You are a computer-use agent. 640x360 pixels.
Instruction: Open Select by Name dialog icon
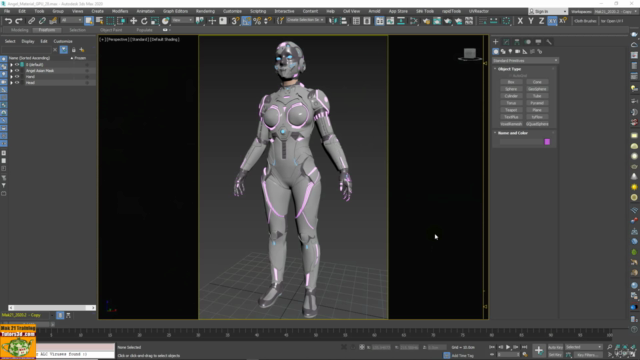[100, 21]
